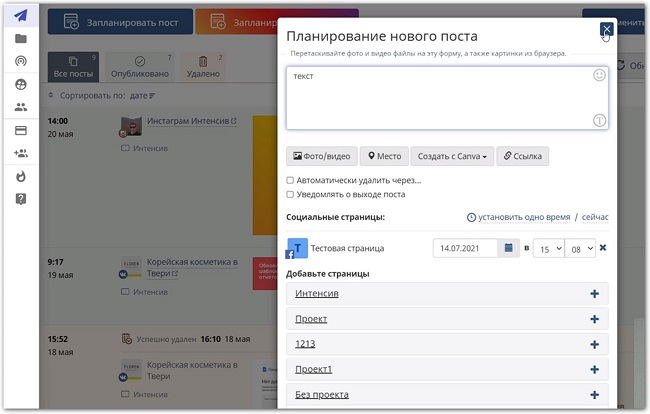
Task: Open the emoji picker smiley icon
Action: click(x=599, y=75)
